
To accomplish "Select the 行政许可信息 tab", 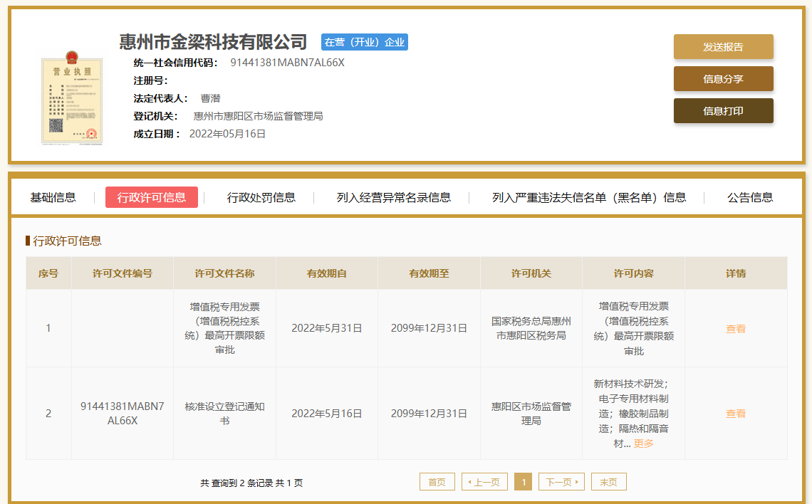I will [152, 198].
